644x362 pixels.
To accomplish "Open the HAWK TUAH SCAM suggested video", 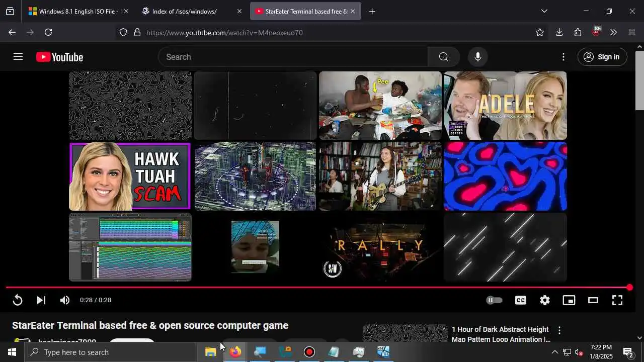I will [130, 176].
